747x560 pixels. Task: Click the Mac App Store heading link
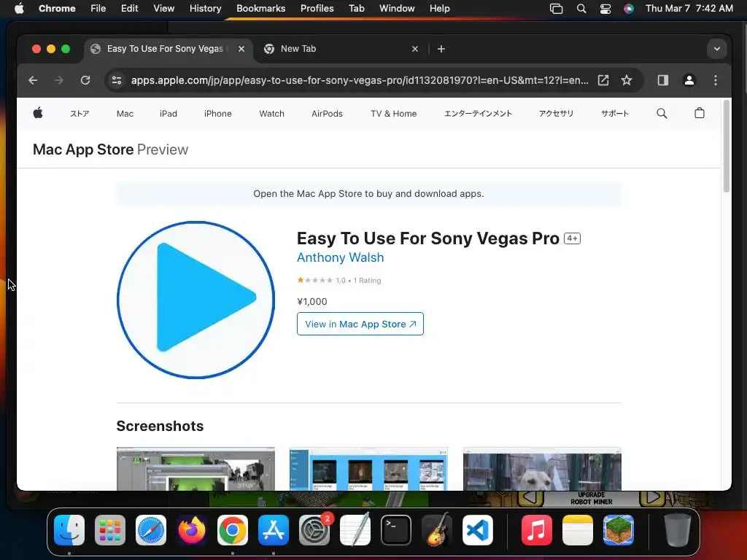pyautogui.click(x=83, y=149)
